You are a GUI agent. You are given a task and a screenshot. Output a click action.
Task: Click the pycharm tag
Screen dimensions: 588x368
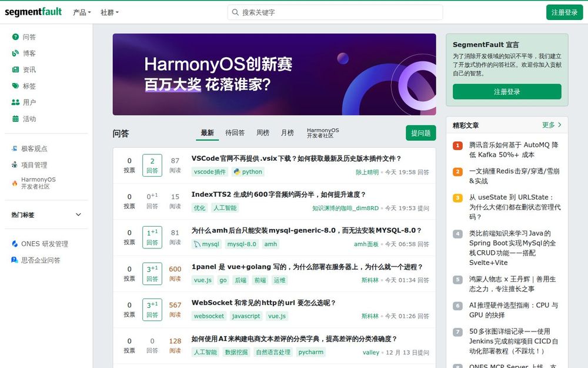310,352
